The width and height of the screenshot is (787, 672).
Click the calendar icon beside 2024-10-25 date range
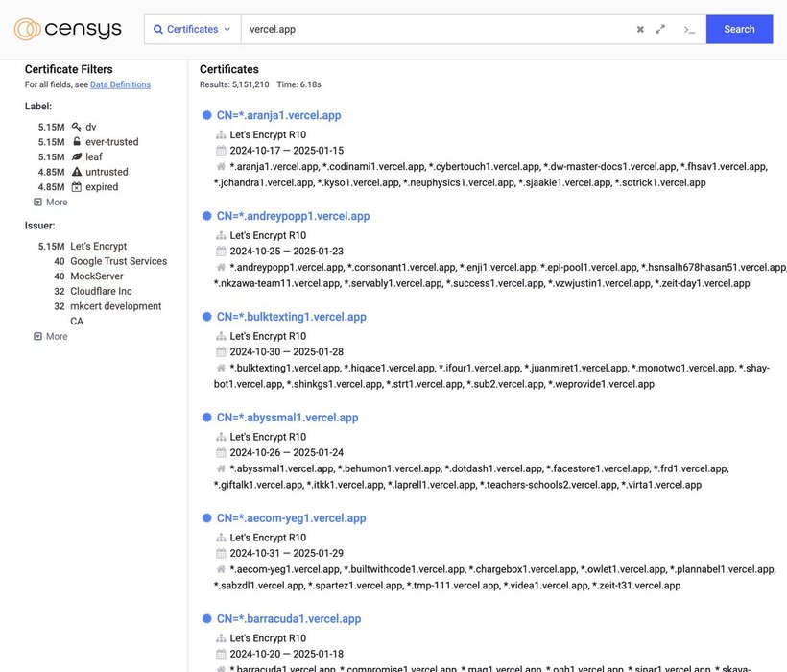pos(221,251)
